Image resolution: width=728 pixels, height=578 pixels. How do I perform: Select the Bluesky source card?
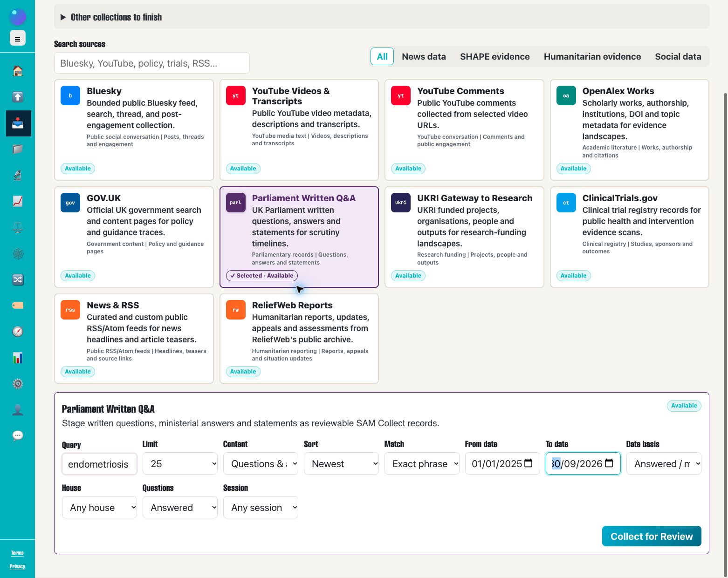point(134,130)
